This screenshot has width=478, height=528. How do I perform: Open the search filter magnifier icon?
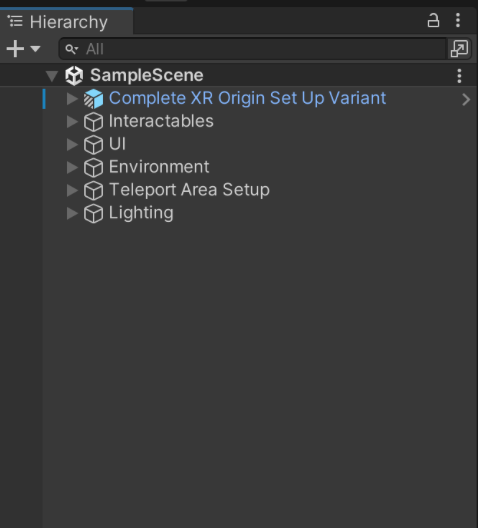pyautogui.click(x=71, y=49)
